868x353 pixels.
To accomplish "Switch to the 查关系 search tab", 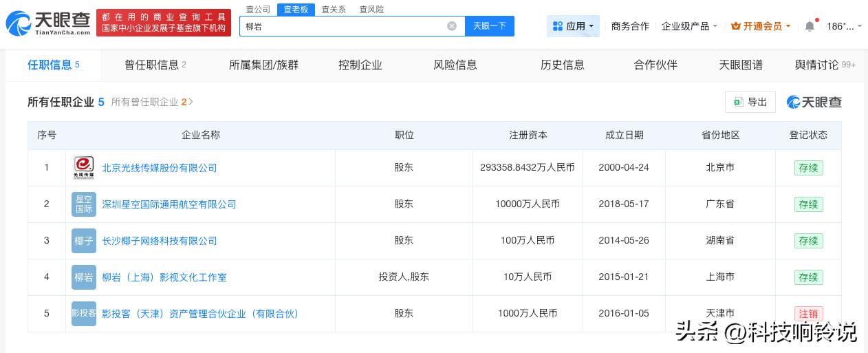I will coord(334,9).
